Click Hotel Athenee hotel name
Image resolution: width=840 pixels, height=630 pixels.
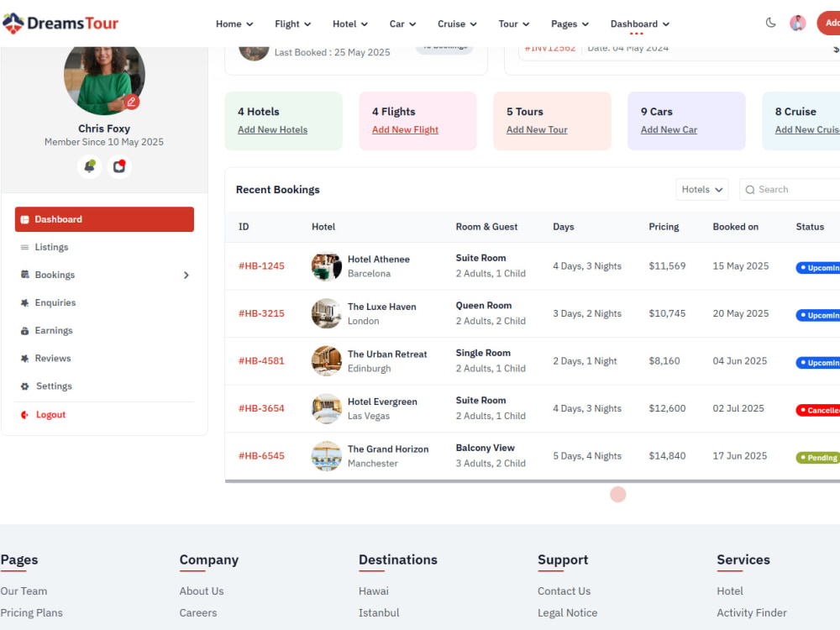click(379, 260)
